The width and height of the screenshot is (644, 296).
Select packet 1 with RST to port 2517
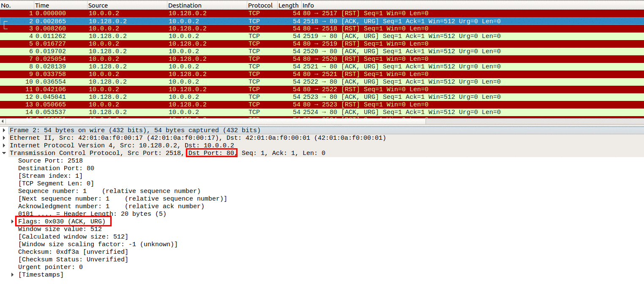[322, 14]
